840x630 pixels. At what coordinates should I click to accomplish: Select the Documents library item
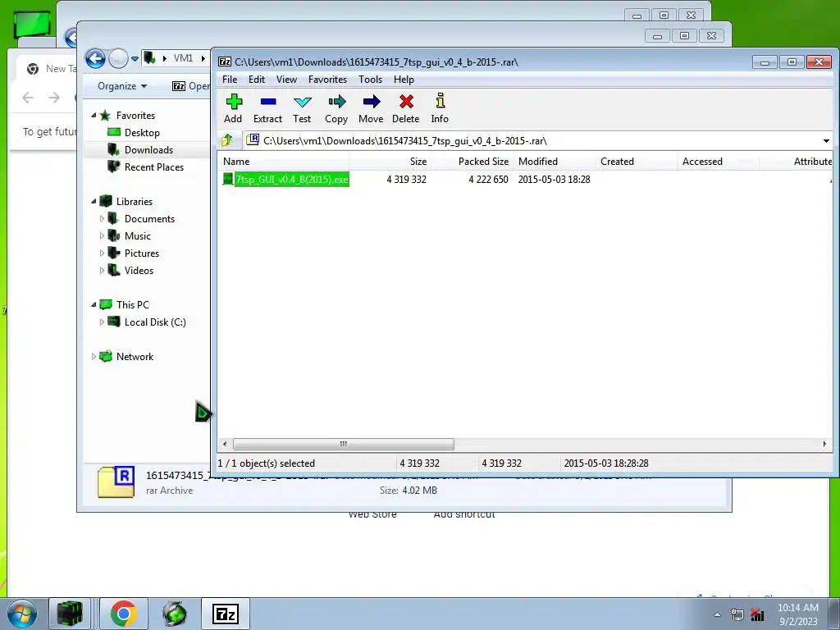point(149,218)
